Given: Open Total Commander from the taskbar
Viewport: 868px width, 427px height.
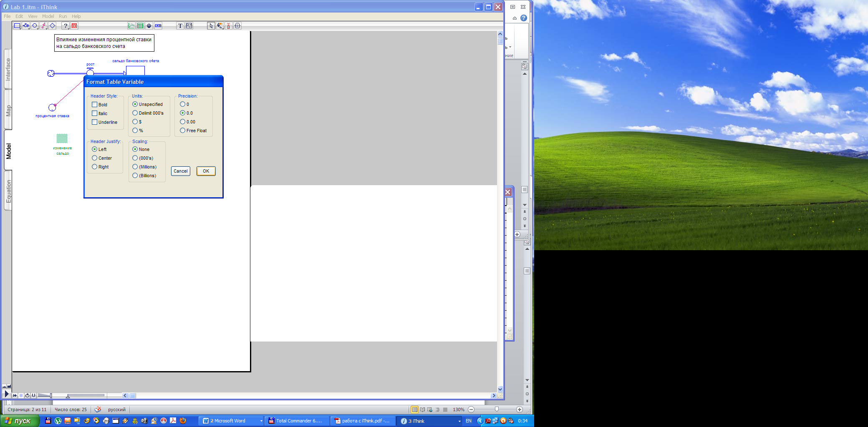Looking at the screenshot, I should (298, 421).
